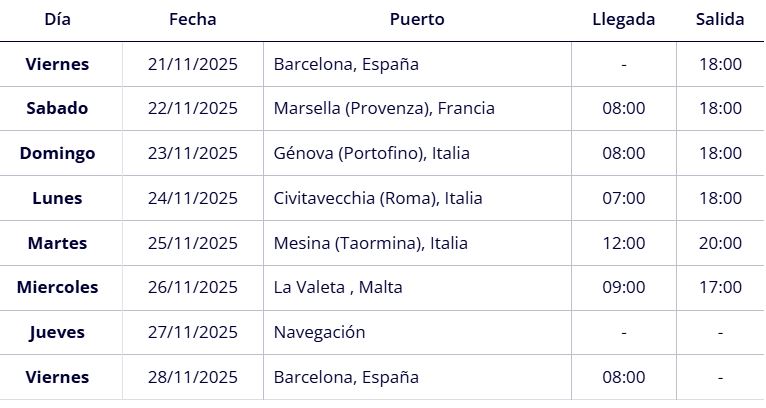This screenshot has width=766, height=408.
Task: Click the date 21/11/2025
Action: point(192,64)
